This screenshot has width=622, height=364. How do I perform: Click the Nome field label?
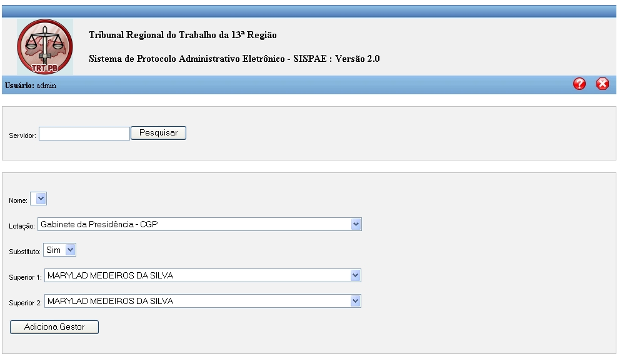18,201
